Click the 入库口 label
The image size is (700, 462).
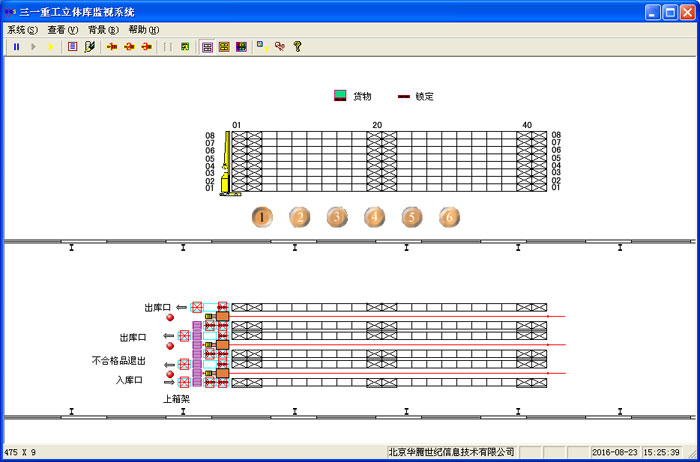pyautogui.click(x=129, y=380)
